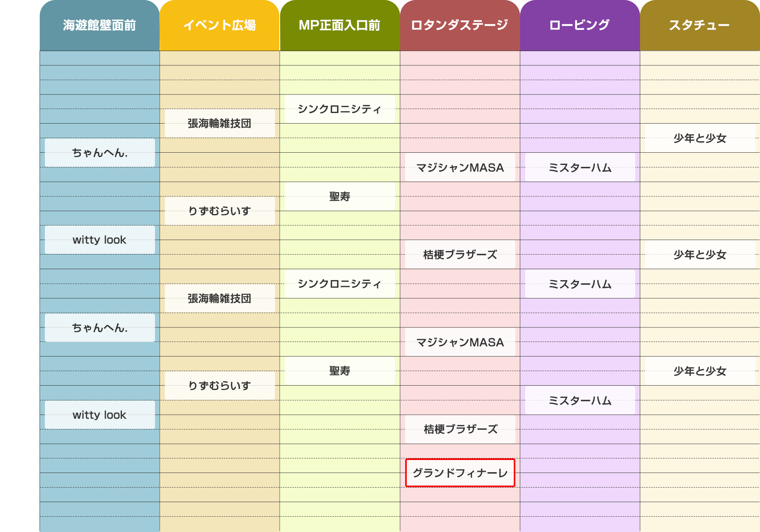
Task: Select the ロタンダステージ column header
Action: tap(459, 25)
